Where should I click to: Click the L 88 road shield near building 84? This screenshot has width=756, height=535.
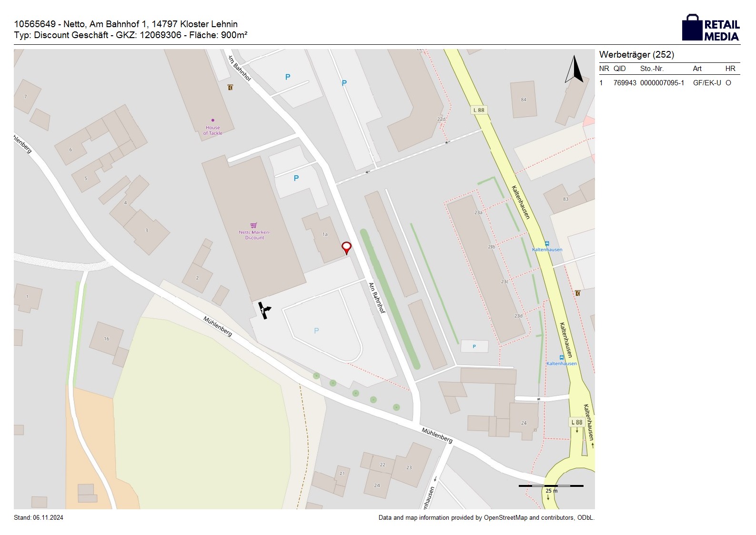(478, 110)
